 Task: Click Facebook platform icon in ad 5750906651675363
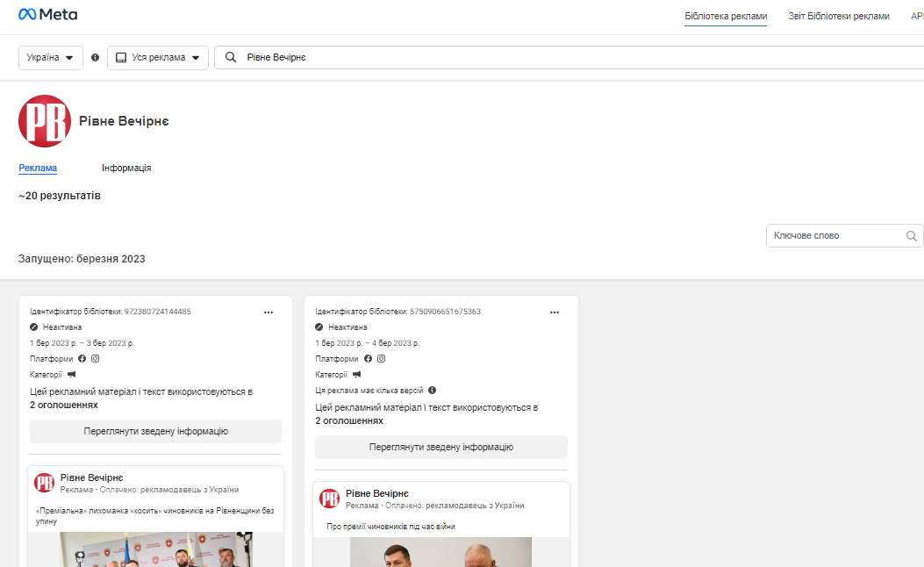pos(368,358)
